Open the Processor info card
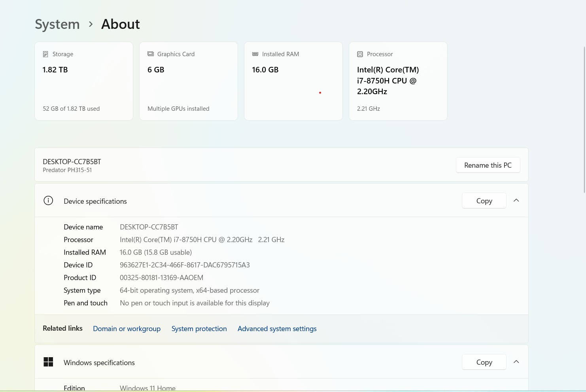This screenshot has height=392, width=586. click(398, 81)
